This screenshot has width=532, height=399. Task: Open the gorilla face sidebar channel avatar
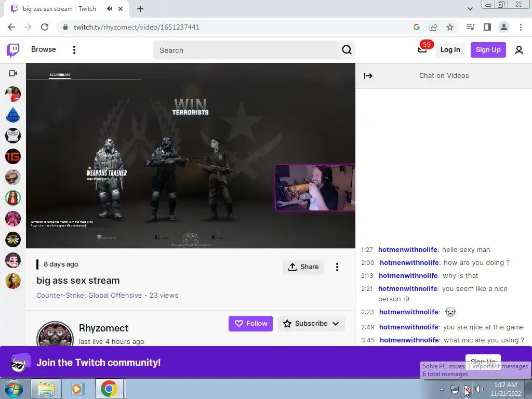coord(13,136)
